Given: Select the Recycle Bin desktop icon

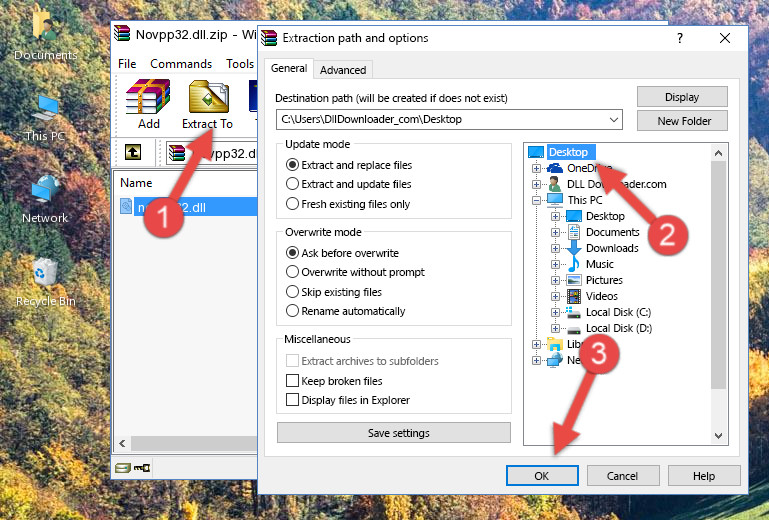Looking at the screenshot, I should coord(45,282).
